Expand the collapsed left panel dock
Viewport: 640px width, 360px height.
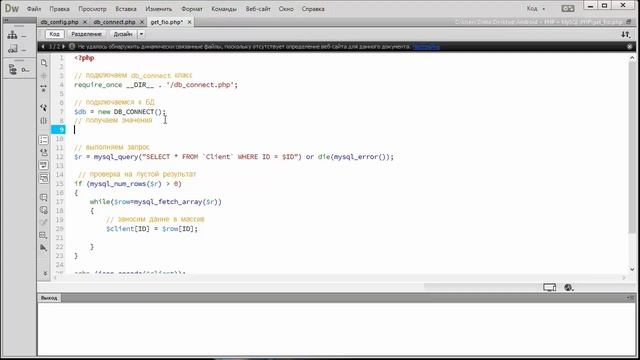pyautogui.click(x=7, y=20)
